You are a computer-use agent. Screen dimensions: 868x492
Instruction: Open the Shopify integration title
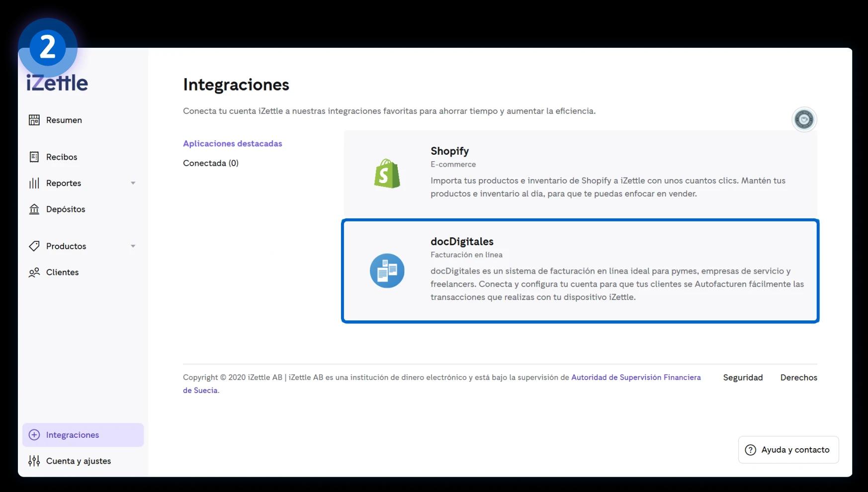click(x=449, y=151)
